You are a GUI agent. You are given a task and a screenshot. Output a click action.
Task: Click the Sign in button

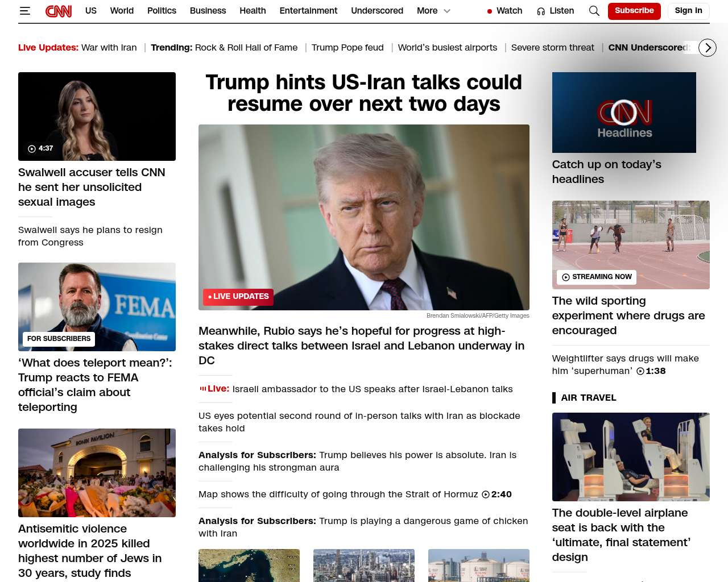coord(688,11)
